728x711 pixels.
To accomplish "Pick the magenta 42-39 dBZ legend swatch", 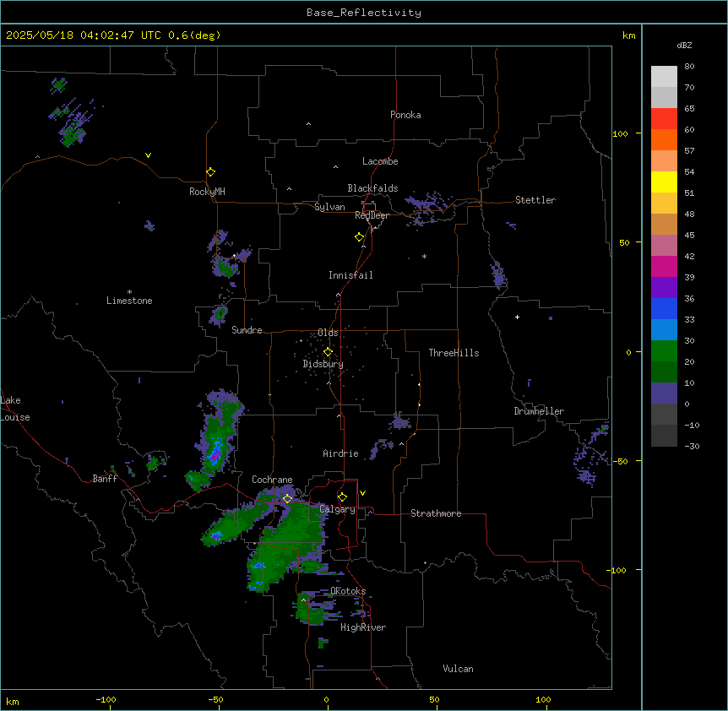I will [664, 266].
